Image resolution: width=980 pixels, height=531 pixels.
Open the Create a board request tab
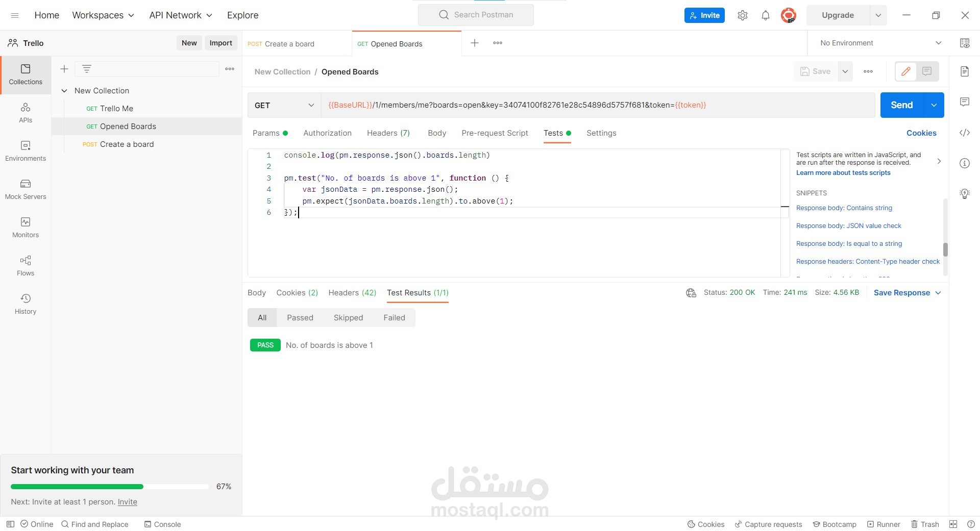(x=297, y=44)
